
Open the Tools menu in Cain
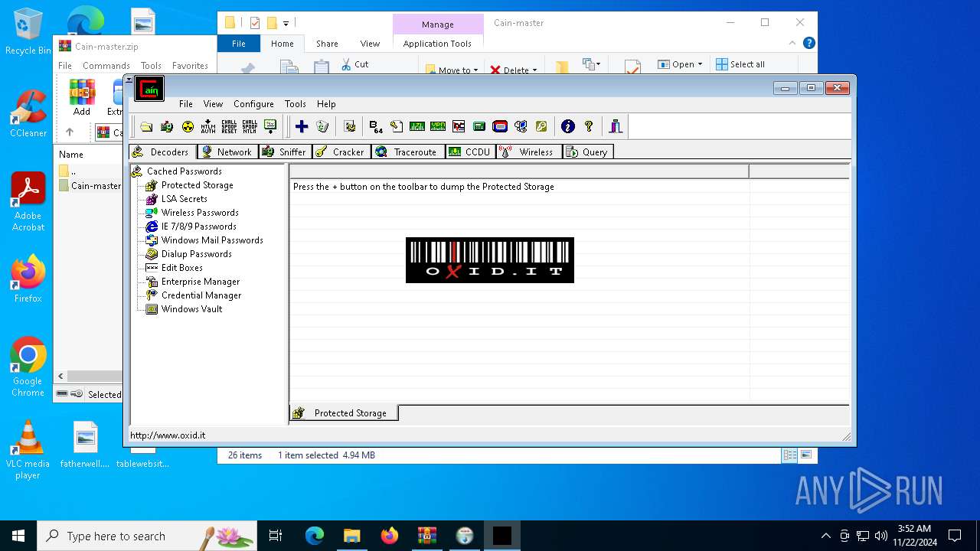(x=295, y=104)
